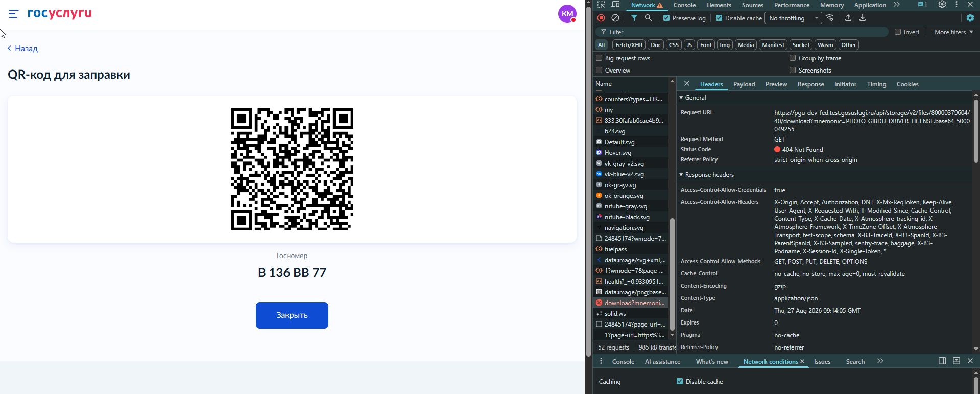Viewport: 980px width, 394px height.
Task: Enable the Invert filter checkbox
Action: [x=898, y=32]
